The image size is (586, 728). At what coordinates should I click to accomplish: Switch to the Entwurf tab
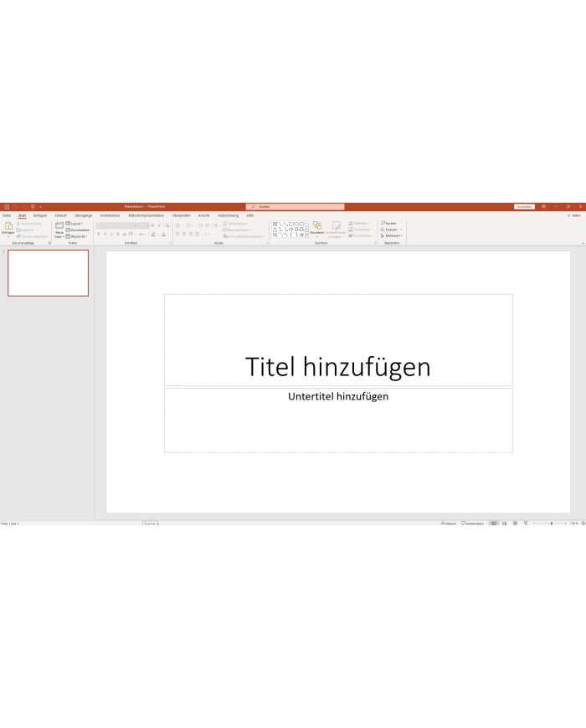pyautogui.click(x=61, y=215)
